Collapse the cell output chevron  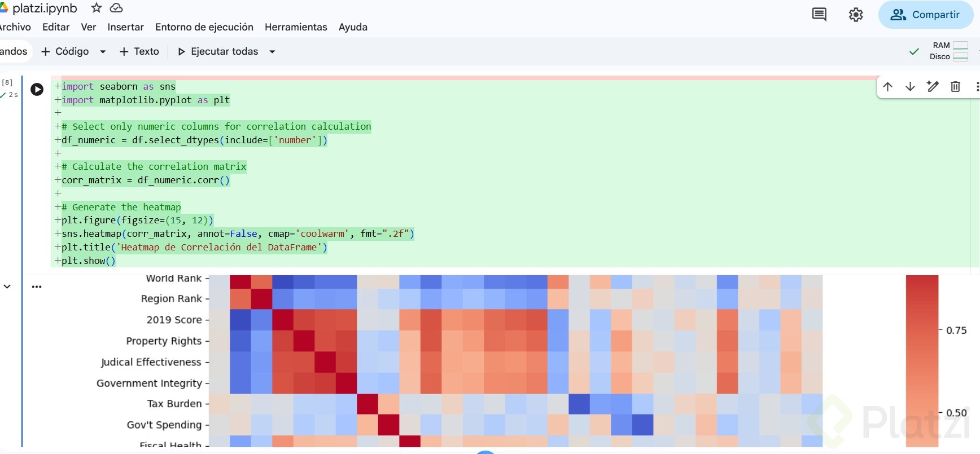(x=7, y=286)
